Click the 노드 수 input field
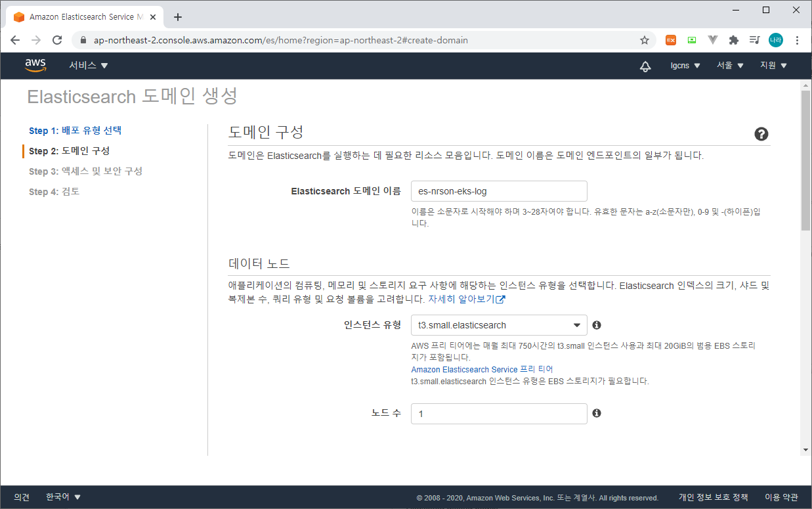812x509 pixels. pos(499,414)
